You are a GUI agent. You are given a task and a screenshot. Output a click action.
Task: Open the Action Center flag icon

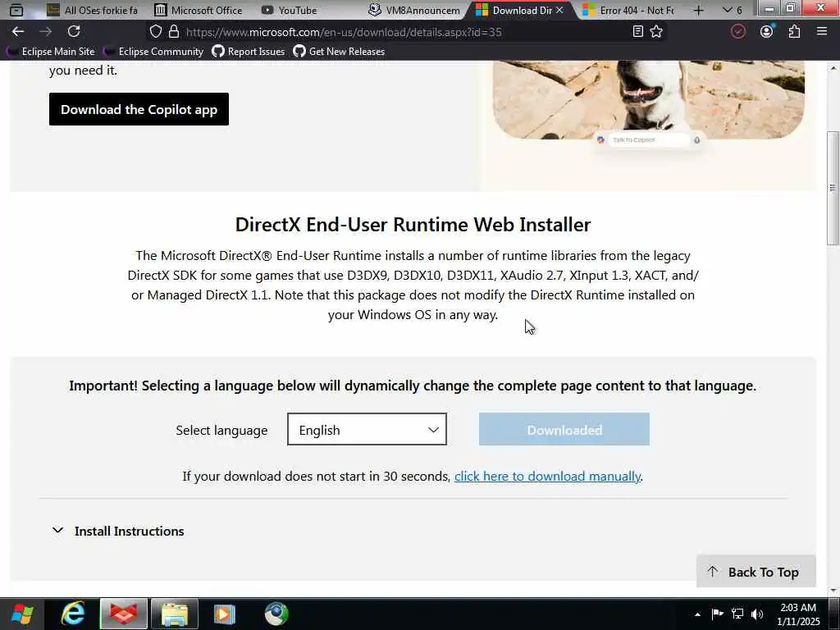tap(717, 614)
